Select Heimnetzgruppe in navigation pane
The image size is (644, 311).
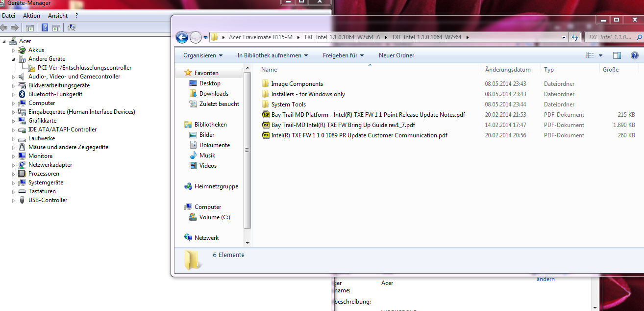click(x=216, y=186)
